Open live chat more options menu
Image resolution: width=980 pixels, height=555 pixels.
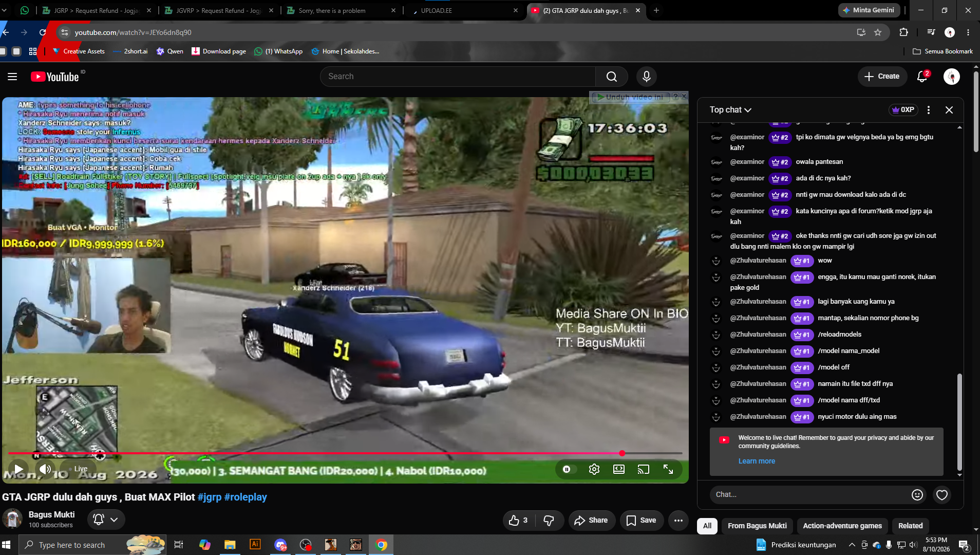pyautogui.click(x=928, y=110)
